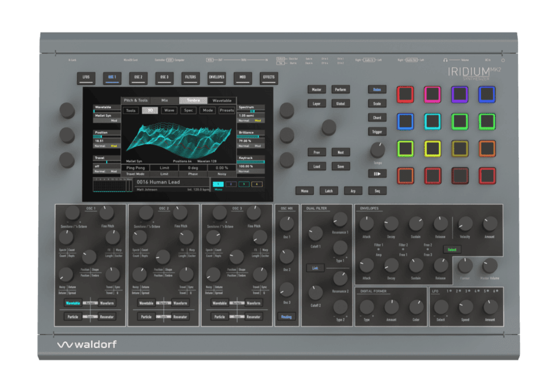Click the Tempo knob
The height and width of the screenshot is (392, 557).
(x=377, y=150)
